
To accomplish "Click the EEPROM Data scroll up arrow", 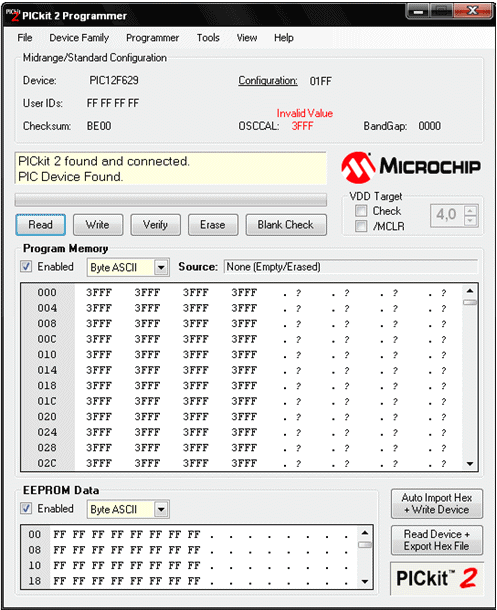I will click(x=365, y=533).
